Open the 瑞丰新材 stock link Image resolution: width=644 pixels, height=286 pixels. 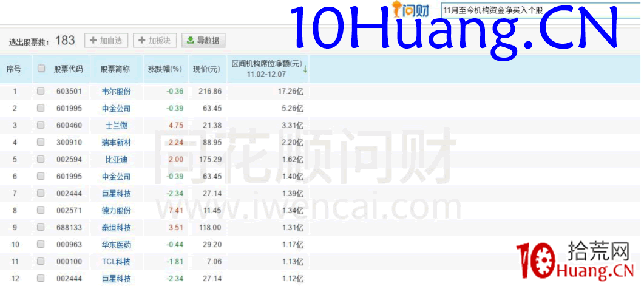pos(116,143)
